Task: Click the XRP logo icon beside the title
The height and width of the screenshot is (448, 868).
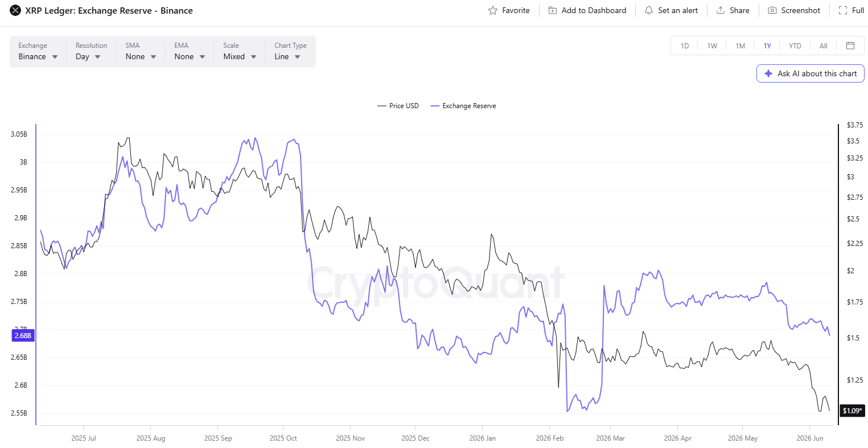Action: coord(15,10)
